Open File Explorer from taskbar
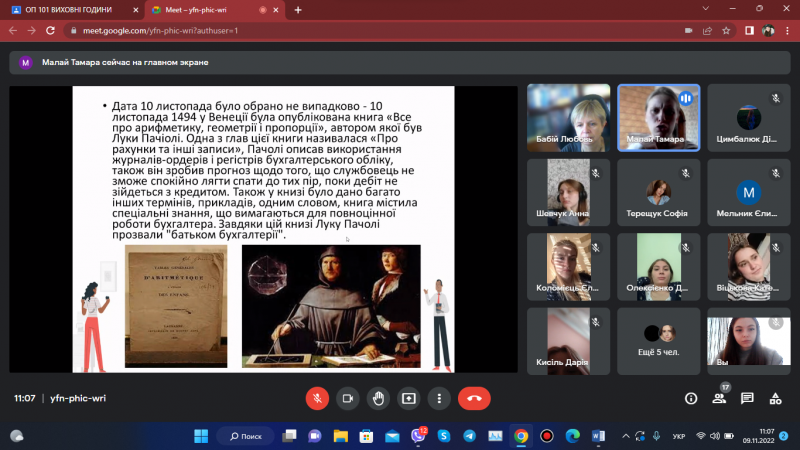The width and height of the screenshot is (800, 450). pos(340,436)
